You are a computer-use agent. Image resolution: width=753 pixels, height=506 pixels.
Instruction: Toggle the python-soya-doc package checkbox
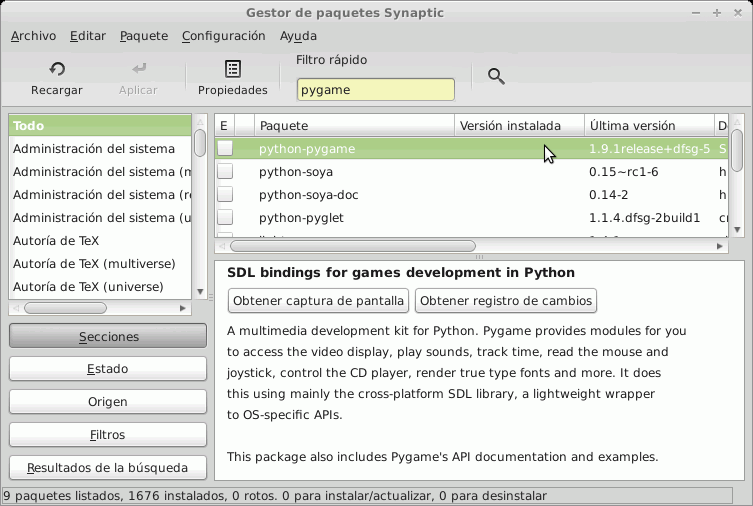(225, 194)
